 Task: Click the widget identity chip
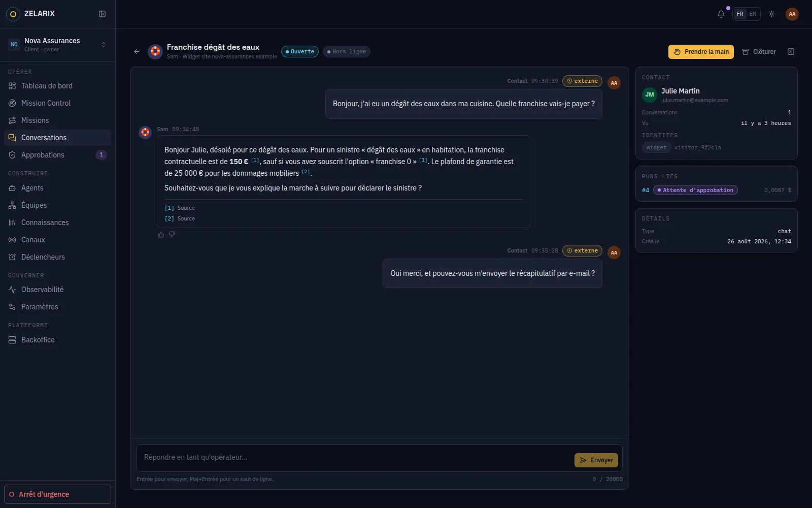(657, 147)
